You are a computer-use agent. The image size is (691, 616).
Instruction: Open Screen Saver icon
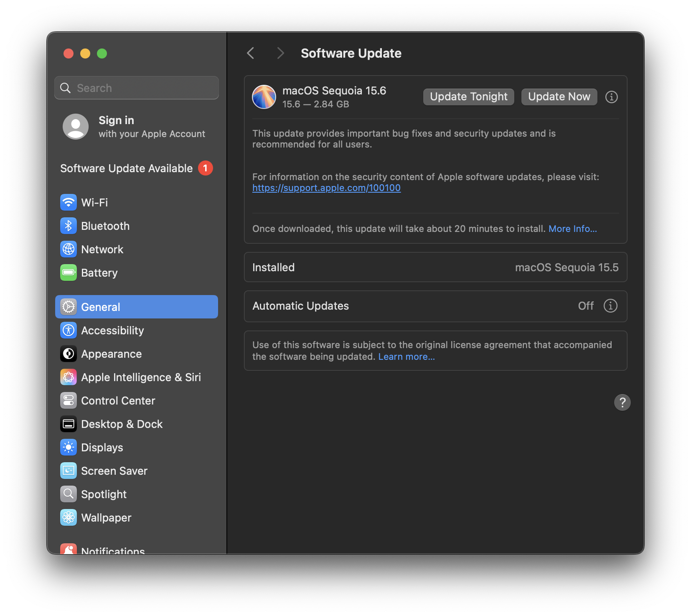tap(69, 471)
